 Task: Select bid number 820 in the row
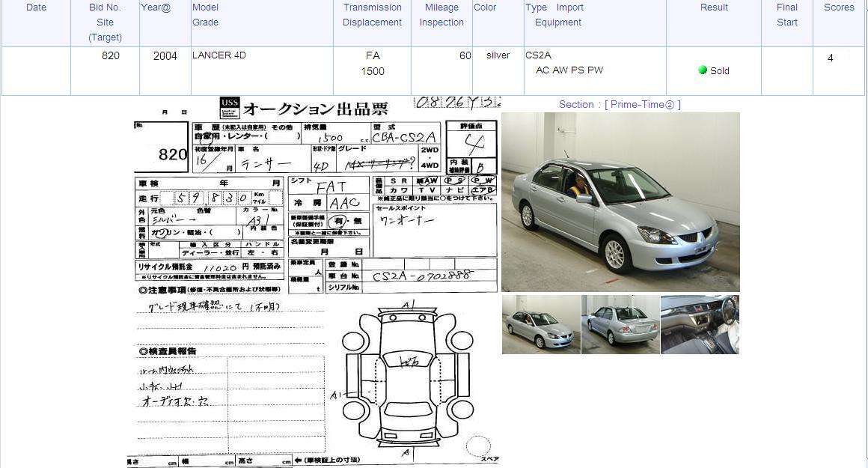(111, 55)
